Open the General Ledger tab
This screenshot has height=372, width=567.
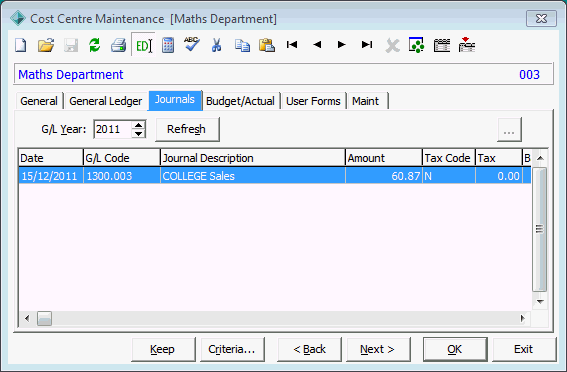106,101
